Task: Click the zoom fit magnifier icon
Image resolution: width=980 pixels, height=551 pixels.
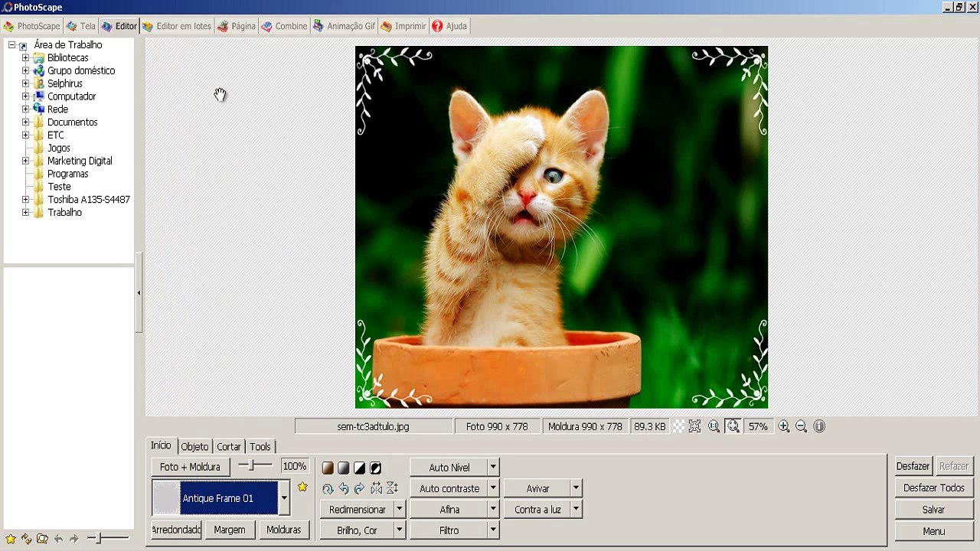Action: (733, 426)
